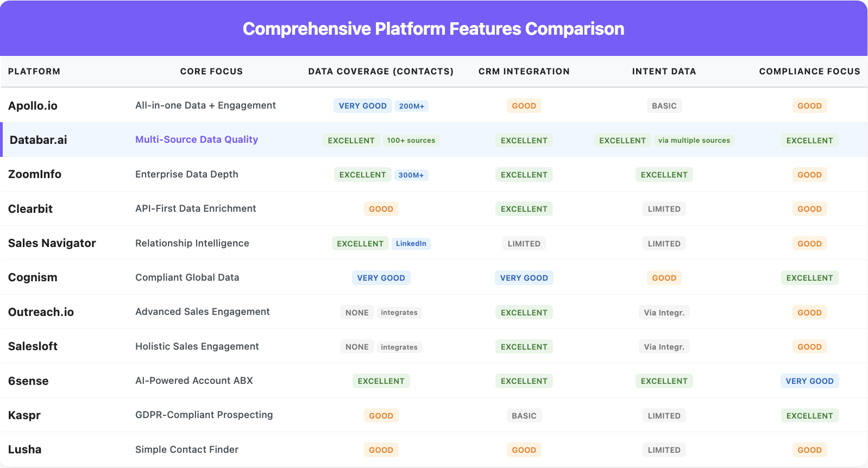Screen dimensions: 868x468
Task: Click the LinkedIn badge for Sales Navigator
Action: 411,243
